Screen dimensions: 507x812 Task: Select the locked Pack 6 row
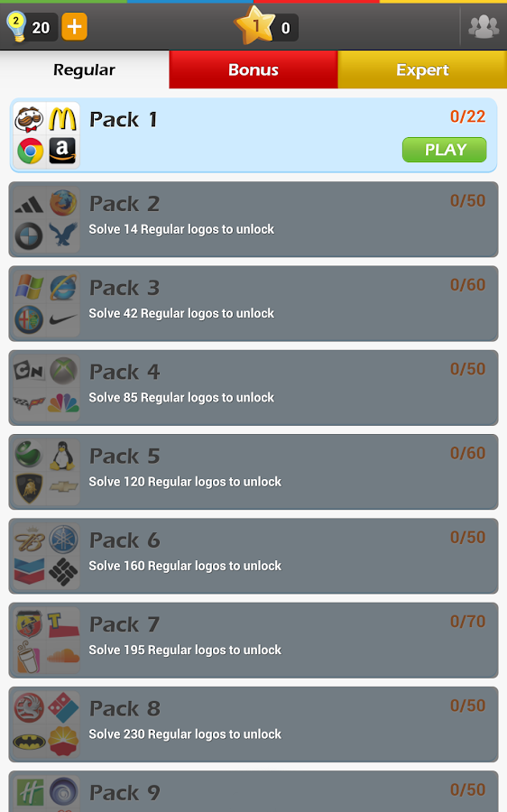pos(253,556)
